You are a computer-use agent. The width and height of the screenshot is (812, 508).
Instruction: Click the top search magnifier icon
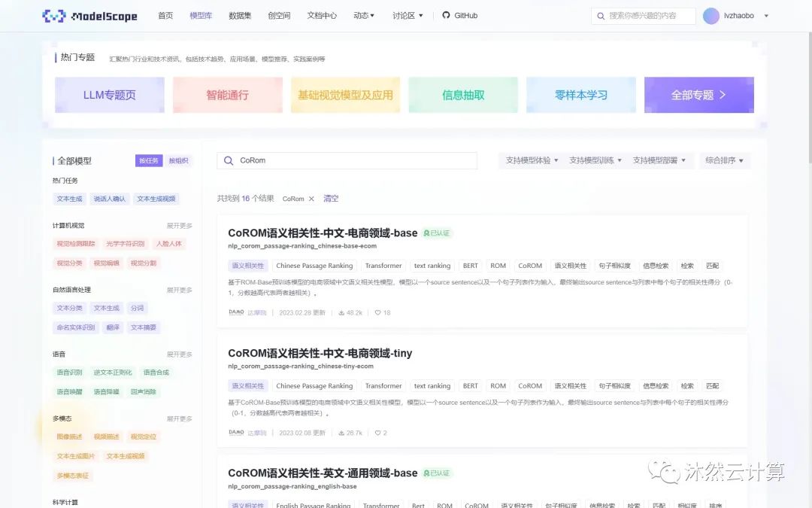(601, 16)
